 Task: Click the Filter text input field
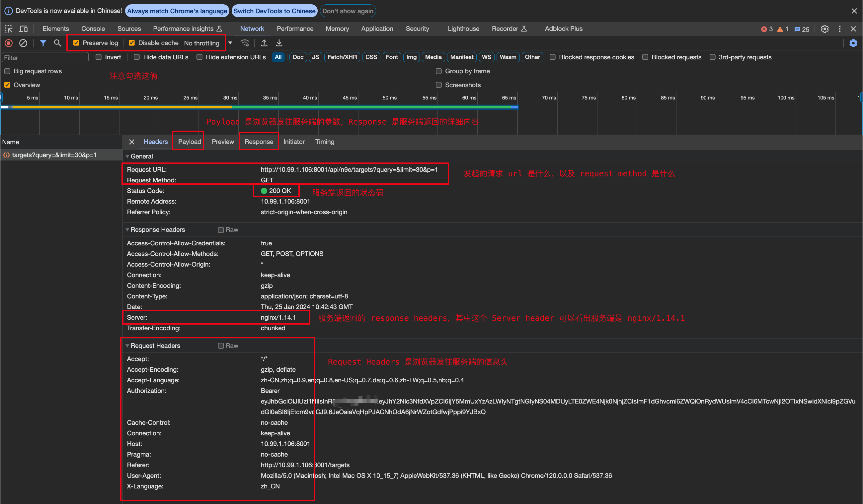pos(45,57)
